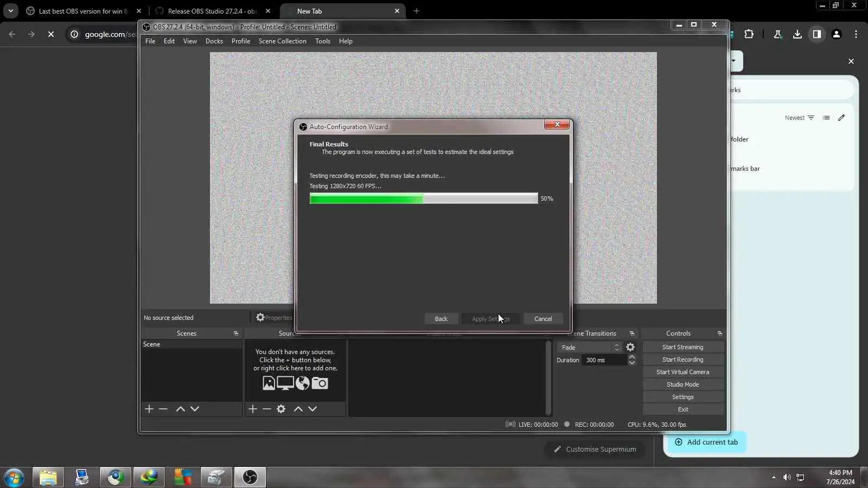The height and width of the screenshot is (488, 868).
Task: Click the remove scene minus icon in Scenes dock
Action: 163,409
